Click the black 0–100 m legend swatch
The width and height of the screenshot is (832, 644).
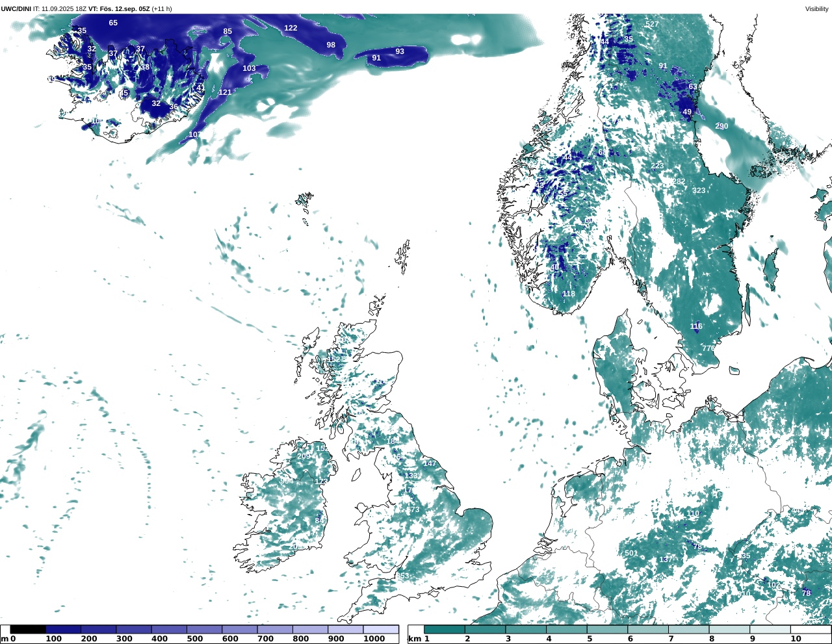click(28, 629)
